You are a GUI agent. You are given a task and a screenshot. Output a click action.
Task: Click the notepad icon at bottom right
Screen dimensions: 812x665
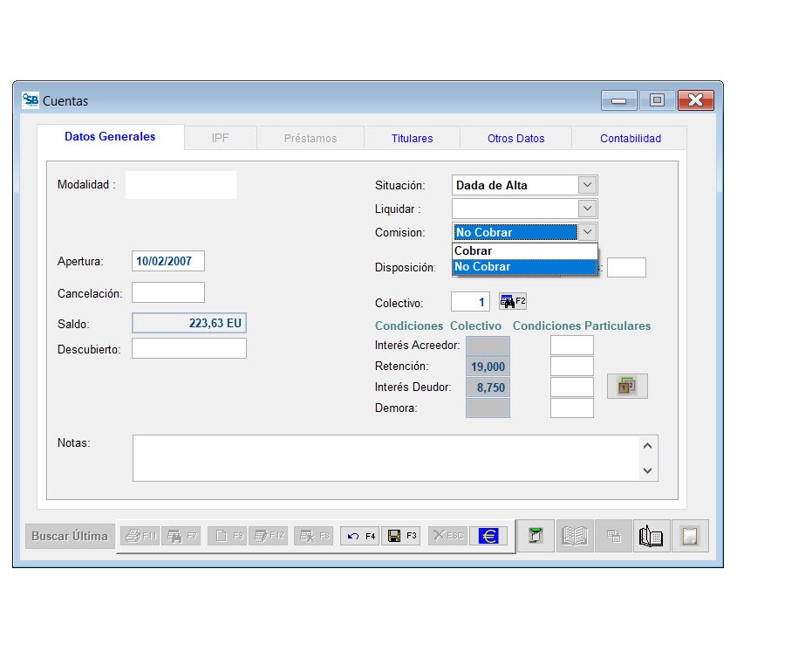[690, 536]
